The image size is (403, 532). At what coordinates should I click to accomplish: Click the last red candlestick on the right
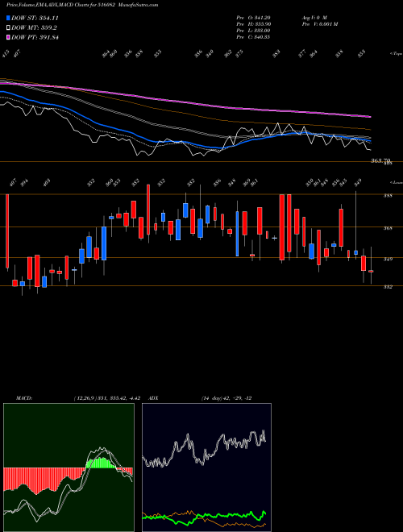(x=371, y=271)
